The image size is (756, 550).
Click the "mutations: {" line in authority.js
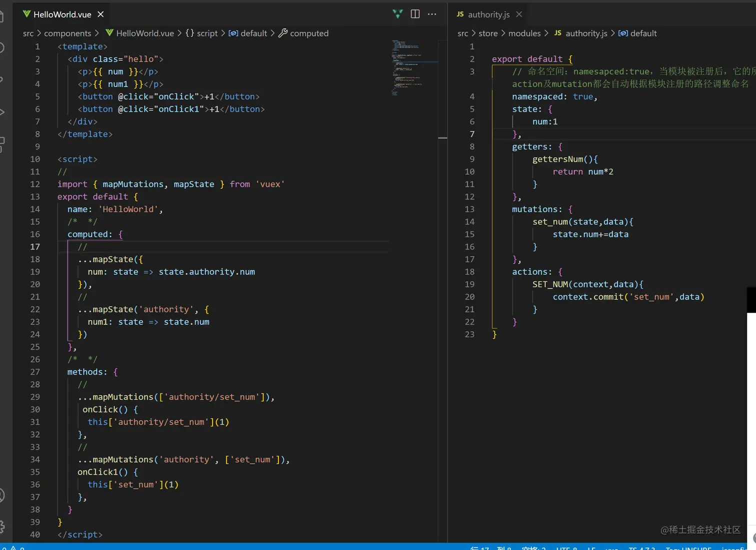542,209
